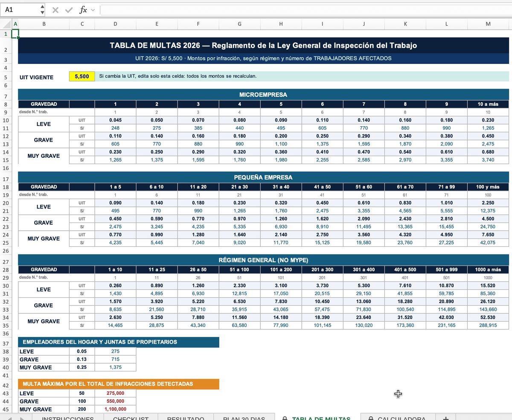The width and height of the screenshot is (512, 420).
Task: Click the LEVE label in PEQUEÑA EMPRESA table
Action: (x=44, y=207)
